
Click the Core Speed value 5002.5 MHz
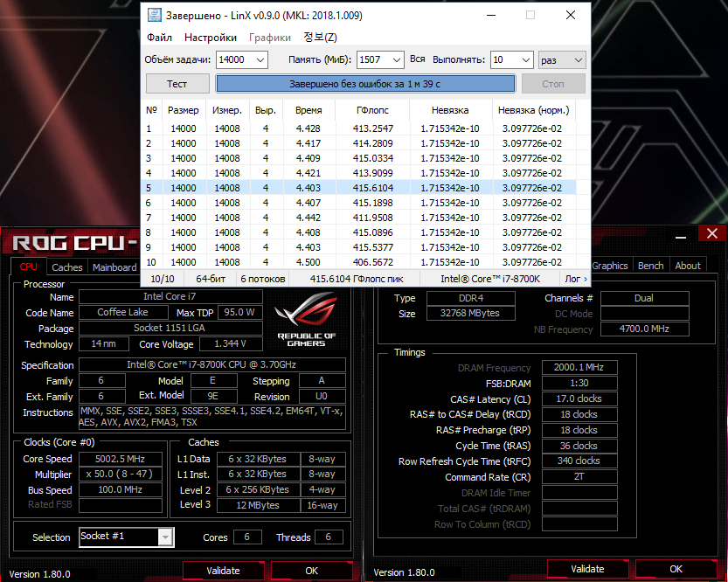click(121, 459)
